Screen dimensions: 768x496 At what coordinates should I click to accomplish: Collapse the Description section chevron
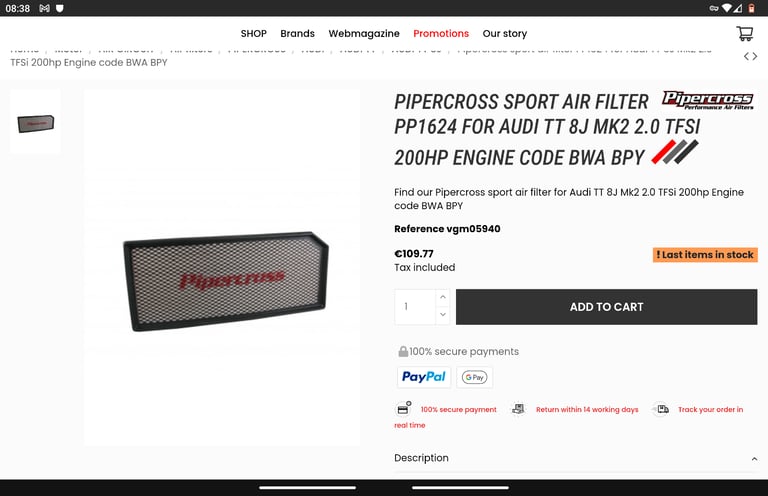click(x=754, y=459)
